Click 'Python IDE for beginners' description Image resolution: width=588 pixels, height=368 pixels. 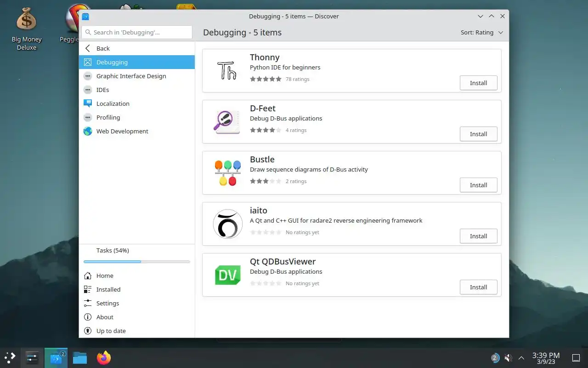coord(285,67)
